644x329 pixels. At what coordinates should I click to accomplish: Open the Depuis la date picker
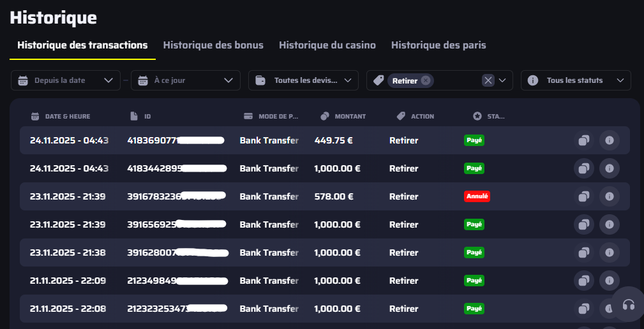[x=66, y=80]
